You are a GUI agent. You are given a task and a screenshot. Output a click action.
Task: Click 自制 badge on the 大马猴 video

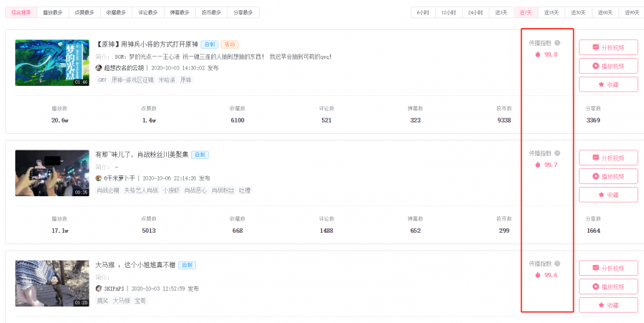click(187, 266)
